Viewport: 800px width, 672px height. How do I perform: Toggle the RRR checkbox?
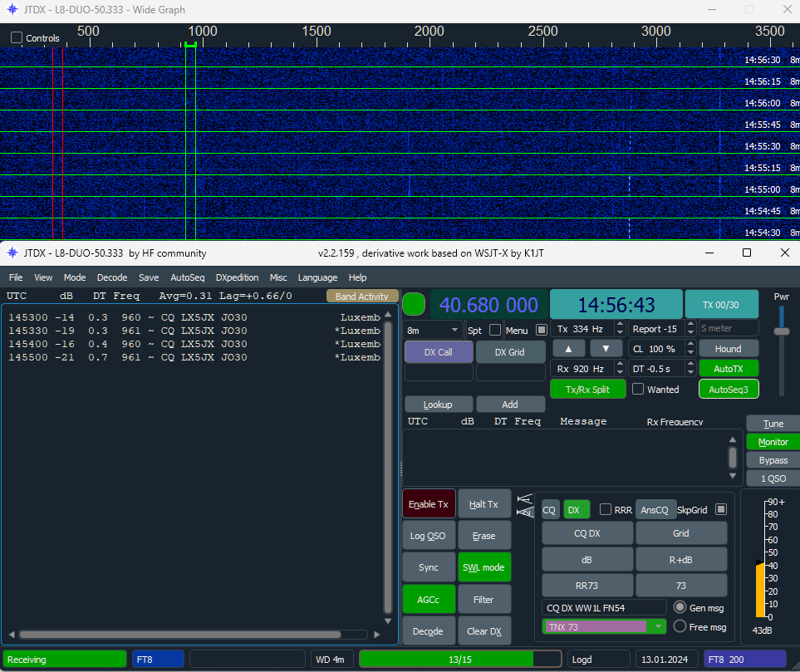606,509
